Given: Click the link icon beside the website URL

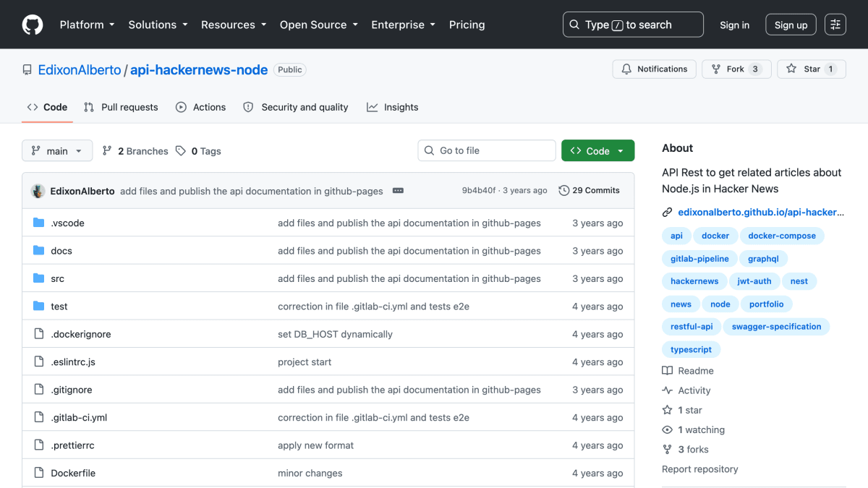Looking at the screenshot, I should (x=667, y=213).
